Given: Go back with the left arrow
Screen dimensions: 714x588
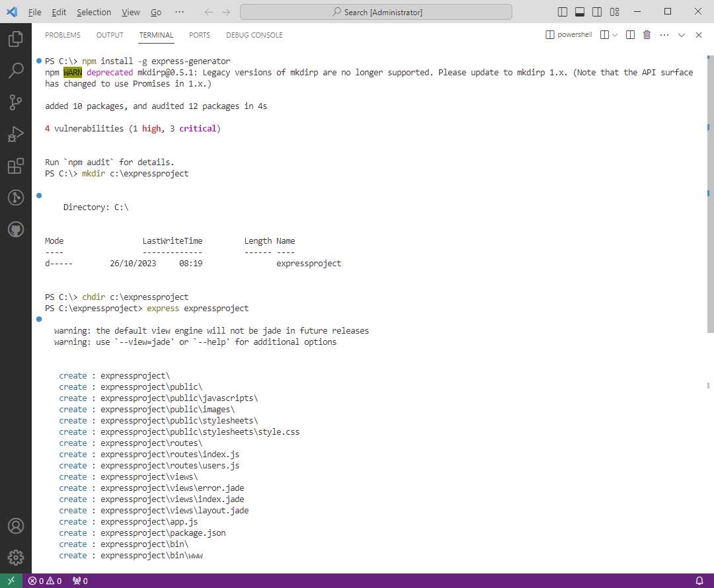Looking at the screenshot, I should pos(208,13).
